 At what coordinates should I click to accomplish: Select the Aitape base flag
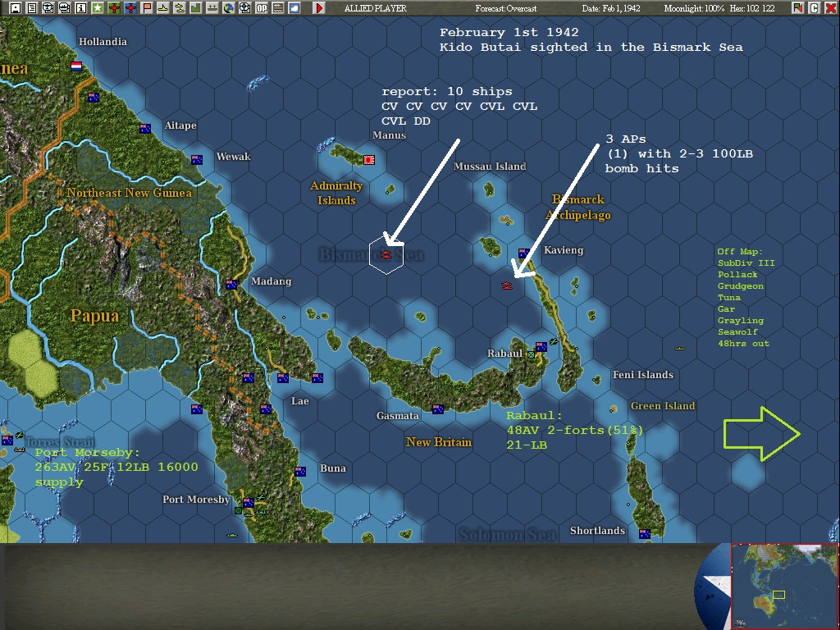click(144, 128)
